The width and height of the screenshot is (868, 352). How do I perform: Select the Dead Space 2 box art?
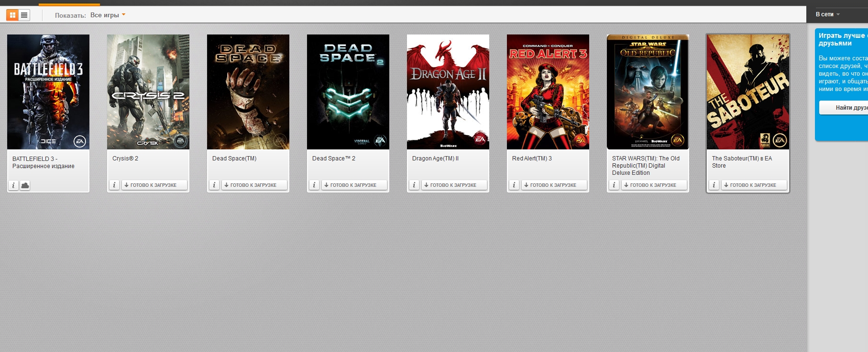coord(348,92)
